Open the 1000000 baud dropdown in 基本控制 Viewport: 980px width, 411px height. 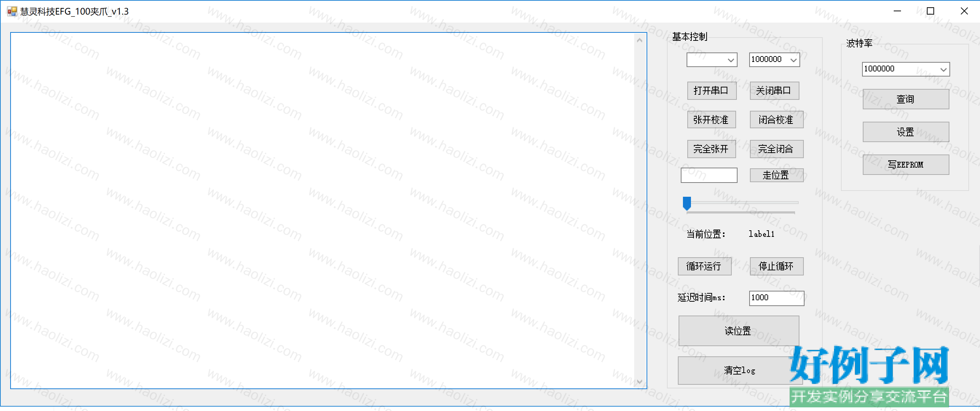(774, 60)
